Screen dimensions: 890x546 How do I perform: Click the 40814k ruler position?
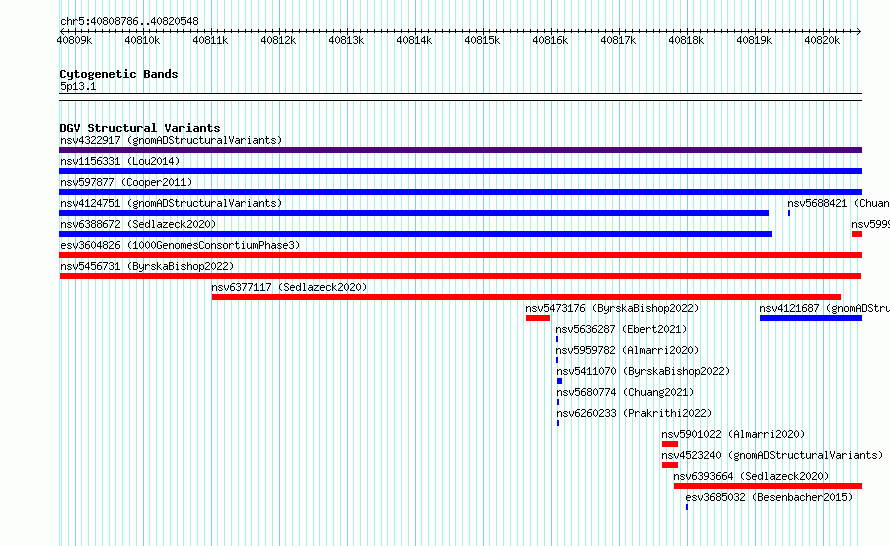[414, 40]
